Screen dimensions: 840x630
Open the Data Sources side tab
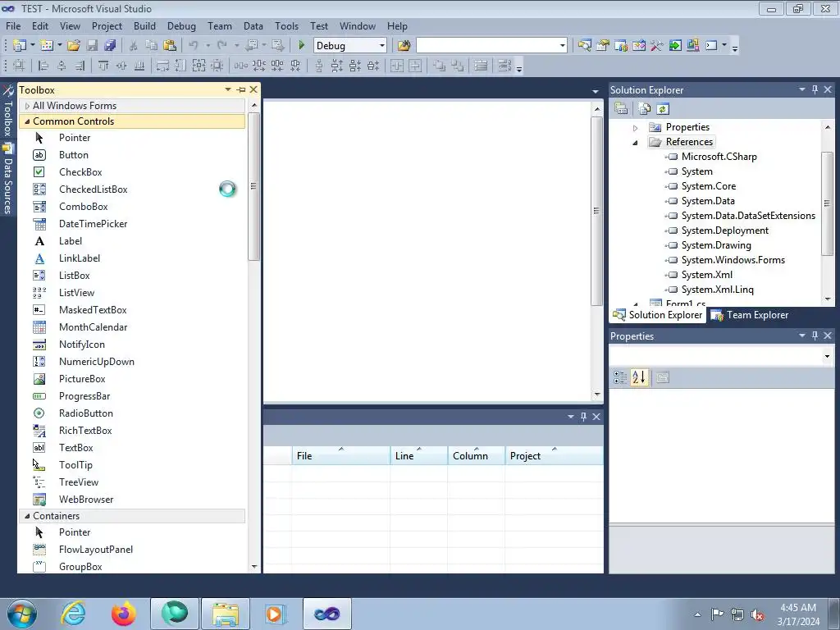click(x=7, y=180)
